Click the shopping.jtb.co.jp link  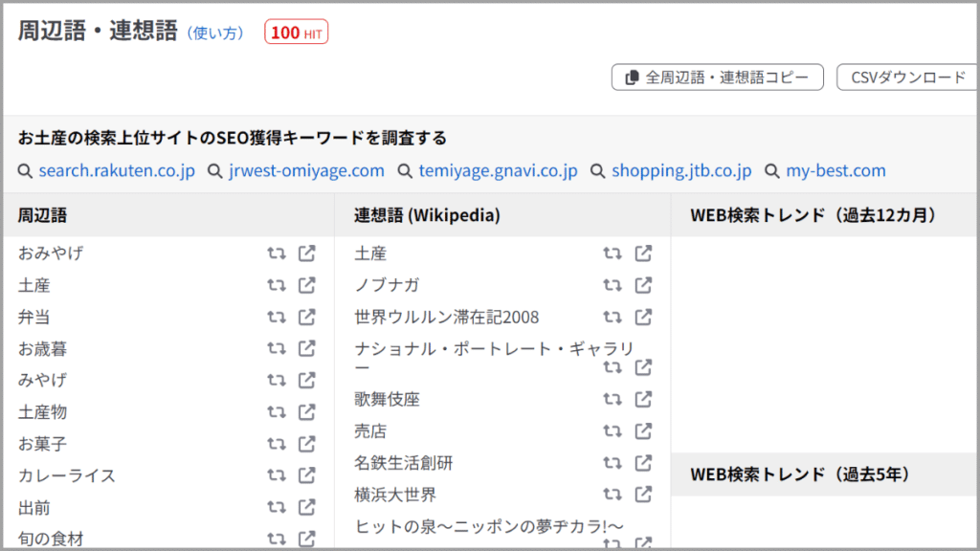coord(681,171)
